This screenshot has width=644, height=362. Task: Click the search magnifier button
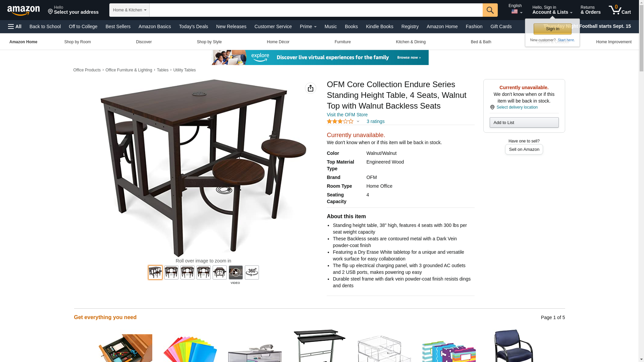click(490, 10)
